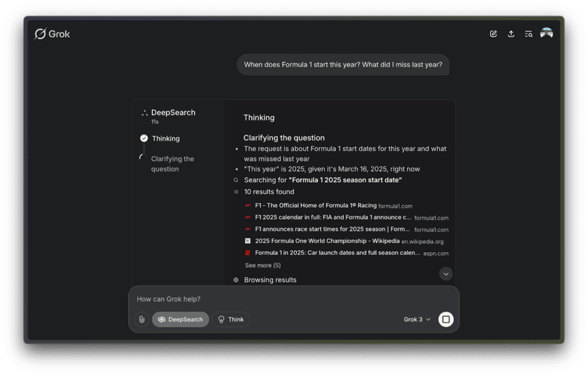Click the user message bubble about Formula 1
The height and width of the screenshot is (375, 588).
pos(343,65)
